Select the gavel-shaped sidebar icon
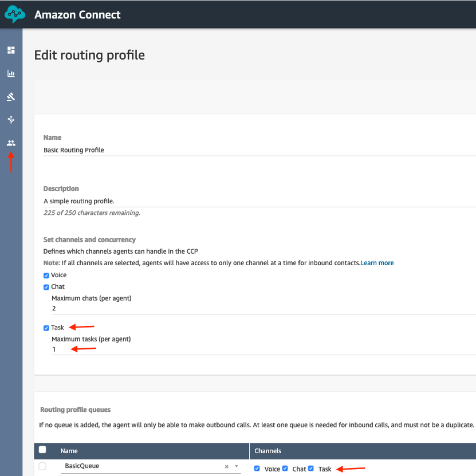Viewport: 476px width, 476px height. pos(11,97)
